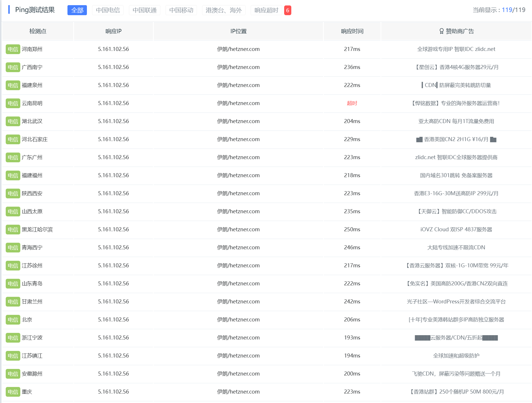Image resolution: width=532 pixels, height=403 pixels.
Task: Open ad 飞驰CDN，屏蔽污染等问题赠送一个月
Action: click(456, 374)
